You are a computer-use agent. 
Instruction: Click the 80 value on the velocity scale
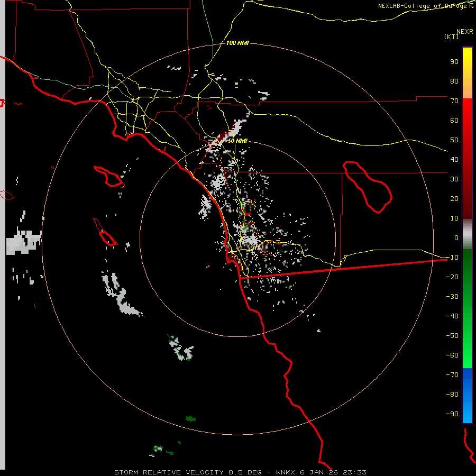(x=454, y=81)
